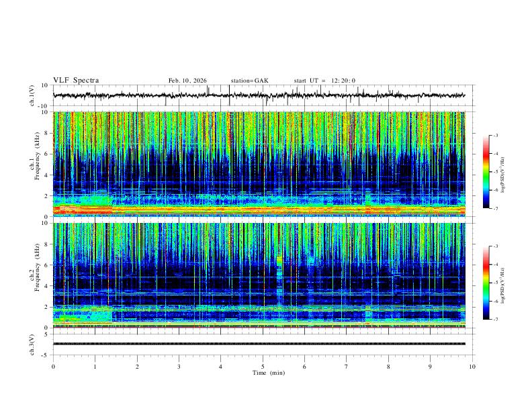Click the "4" kHz tick on ch.2 spectrogram axis
This screenshot has height=411, width=532.
point(46,286)
